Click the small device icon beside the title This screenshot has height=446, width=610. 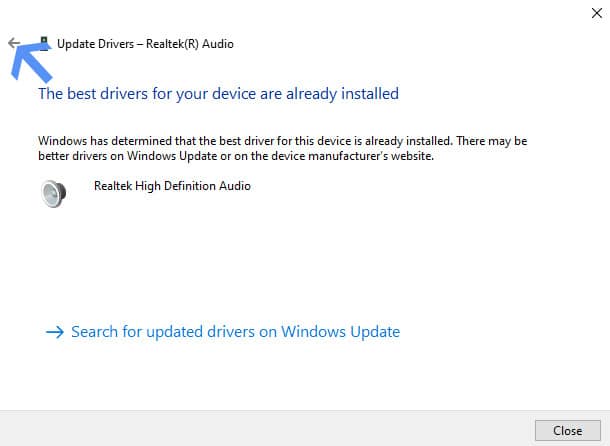[44, 43]
